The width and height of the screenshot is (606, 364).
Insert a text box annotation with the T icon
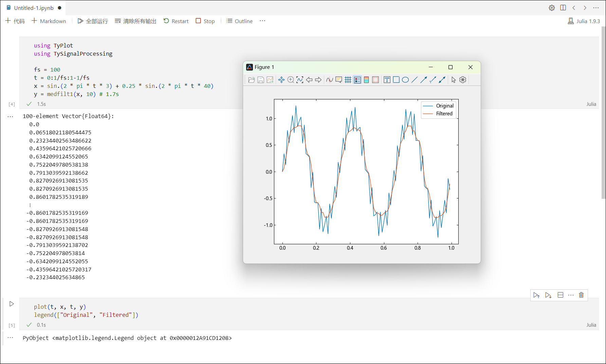387,80
